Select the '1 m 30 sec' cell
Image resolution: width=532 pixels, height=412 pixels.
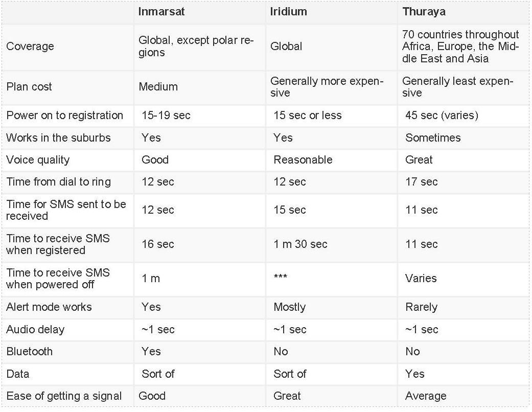[300, 244]
